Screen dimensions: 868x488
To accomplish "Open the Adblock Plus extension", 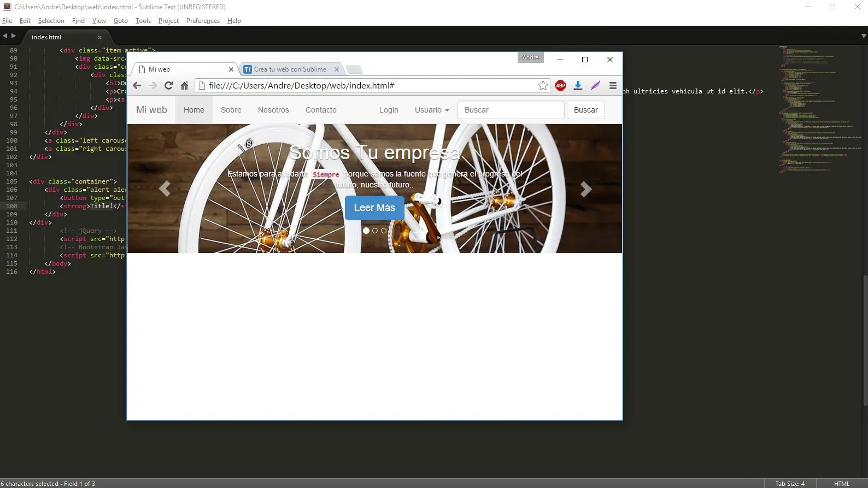I will [560, 85].
